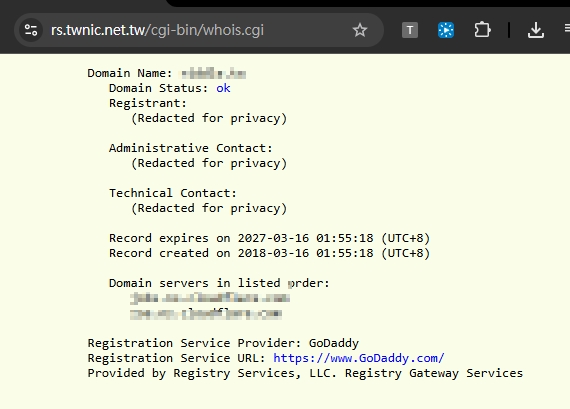
Task: Click 'Registration Service Provider: GoDaddy' text
Action: 223,343
